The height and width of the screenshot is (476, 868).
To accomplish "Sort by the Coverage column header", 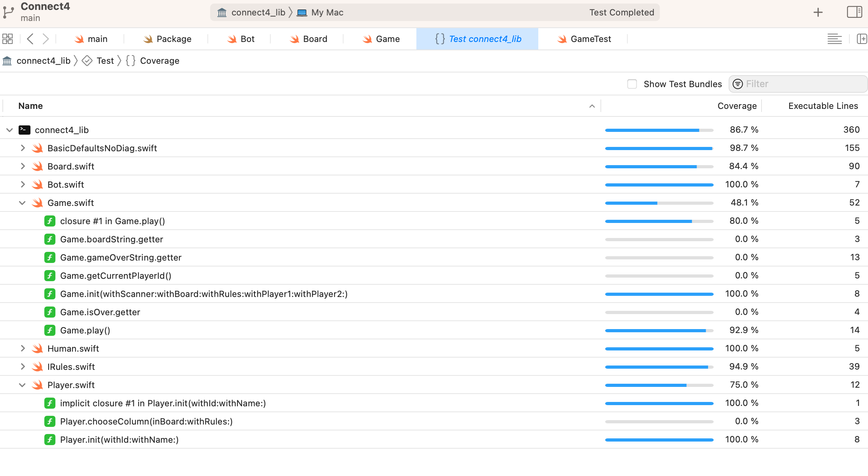I will pyautogui.click(x=737, y=106).
